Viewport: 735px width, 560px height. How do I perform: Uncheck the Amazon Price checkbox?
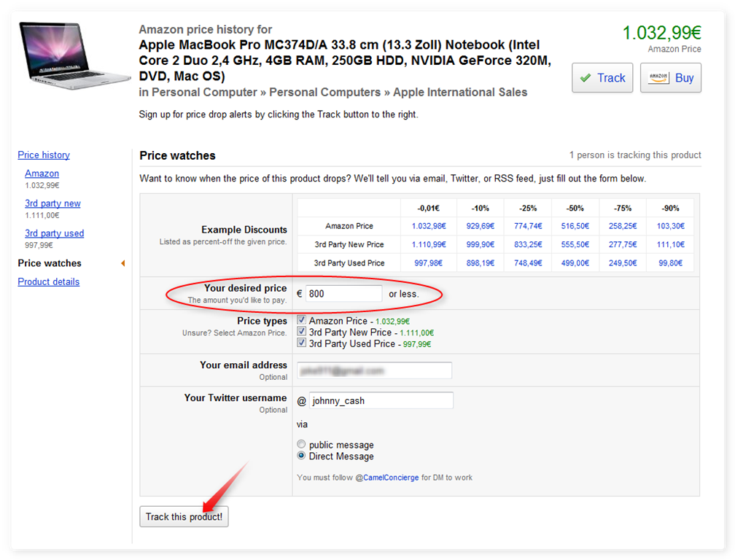pos(301,320)
